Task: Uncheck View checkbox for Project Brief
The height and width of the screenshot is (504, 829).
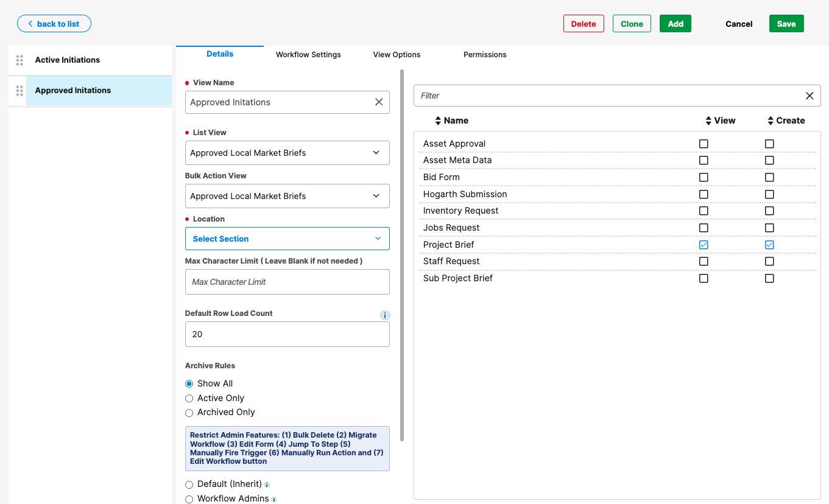Action: click(x=704, y=245)
